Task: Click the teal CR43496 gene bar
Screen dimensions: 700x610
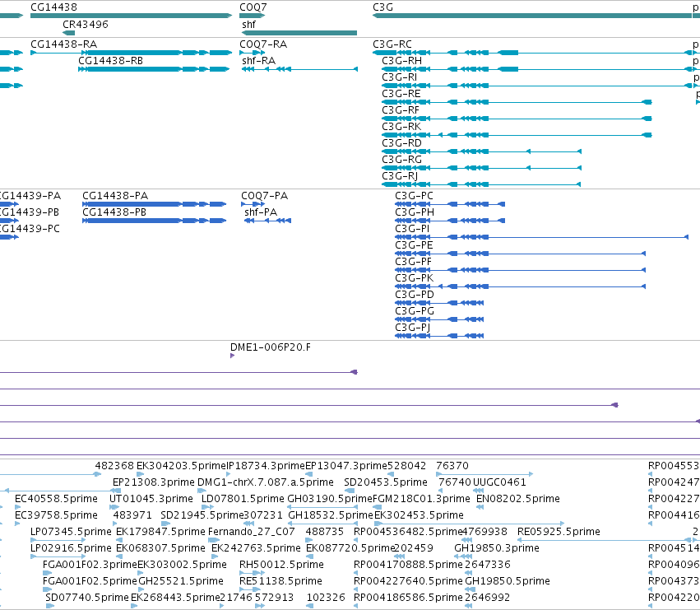Action: (x=69, y=33)
